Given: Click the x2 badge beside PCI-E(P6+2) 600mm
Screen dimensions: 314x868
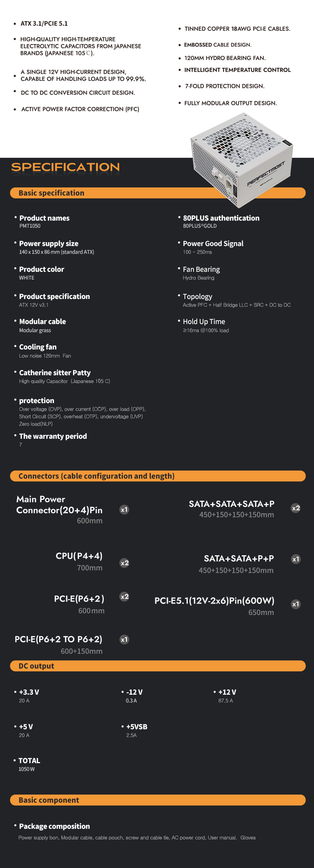Looking at the screenshot, I should (x=125, y=597).
